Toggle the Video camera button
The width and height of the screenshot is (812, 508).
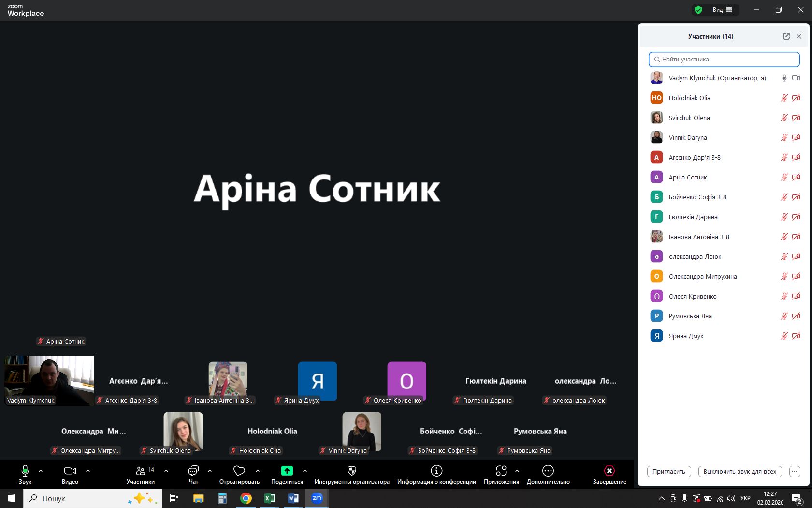[70, 471]
